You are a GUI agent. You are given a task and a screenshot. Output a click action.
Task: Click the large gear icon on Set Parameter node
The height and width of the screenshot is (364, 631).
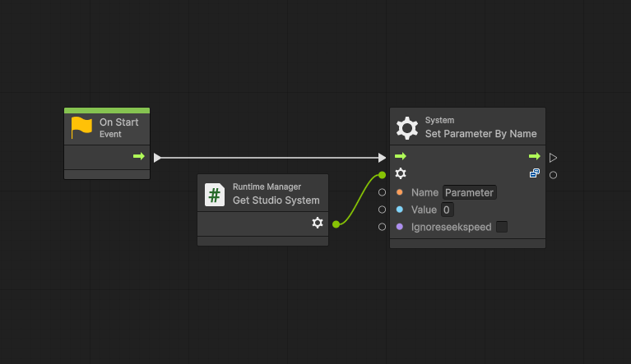[x=407, y=127]
